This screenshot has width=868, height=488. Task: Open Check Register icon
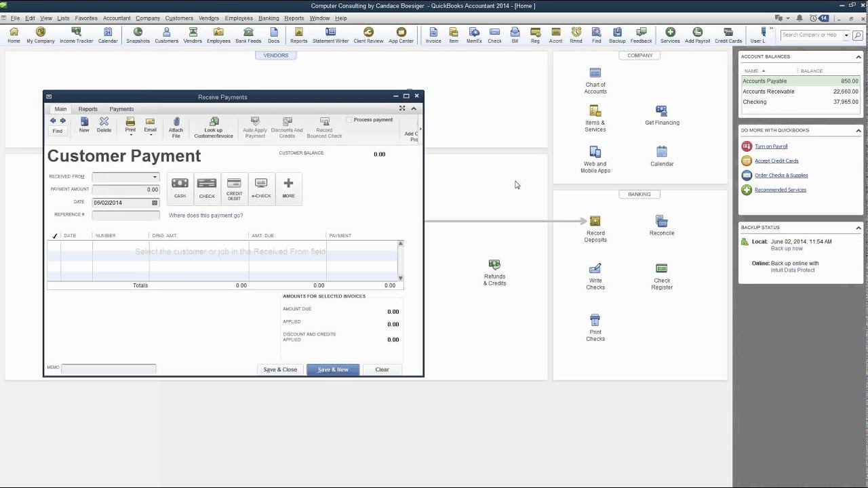662,277
